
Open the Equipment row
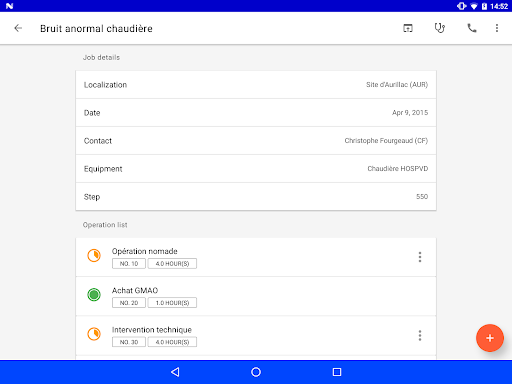[x=256, y=169]
